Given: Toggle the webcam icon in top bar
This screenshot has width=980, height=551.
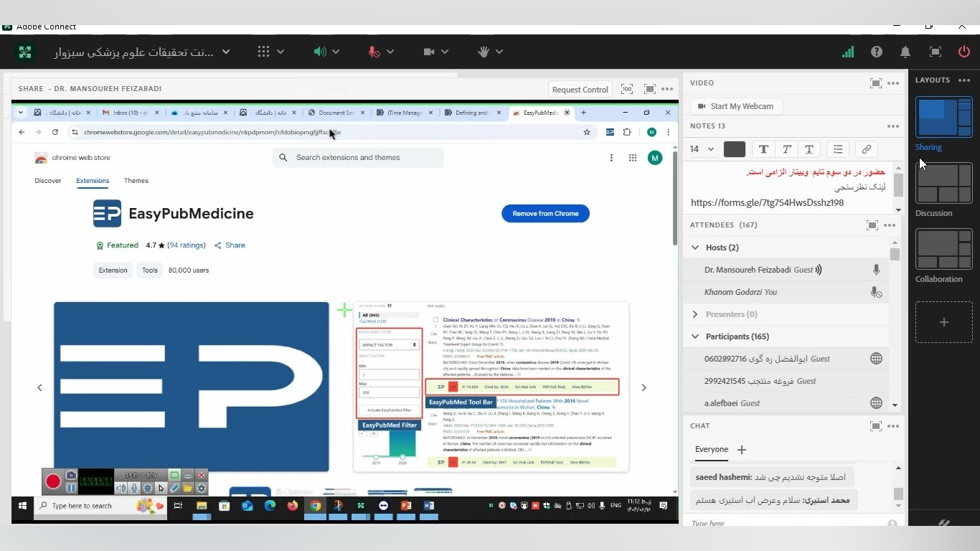Looking at the screenshot, I should pyautogui.click(x=429, y=52).
